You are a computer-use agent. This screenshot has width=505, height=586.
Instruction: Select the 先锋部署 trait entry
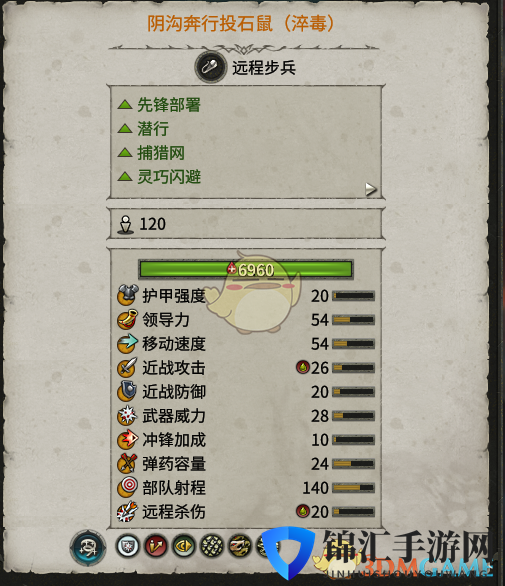coord(159,105)
